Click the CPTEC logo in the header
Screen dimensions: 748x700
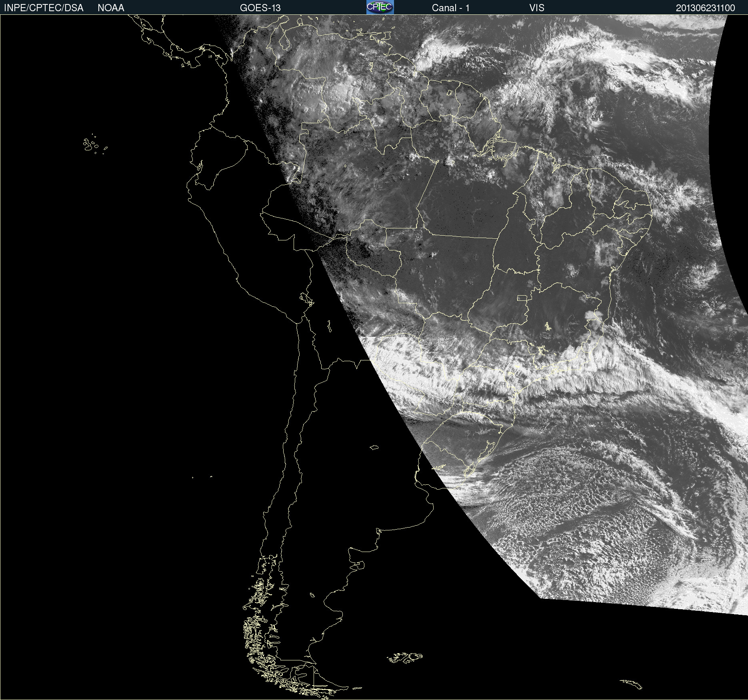(x=380, y=7)
